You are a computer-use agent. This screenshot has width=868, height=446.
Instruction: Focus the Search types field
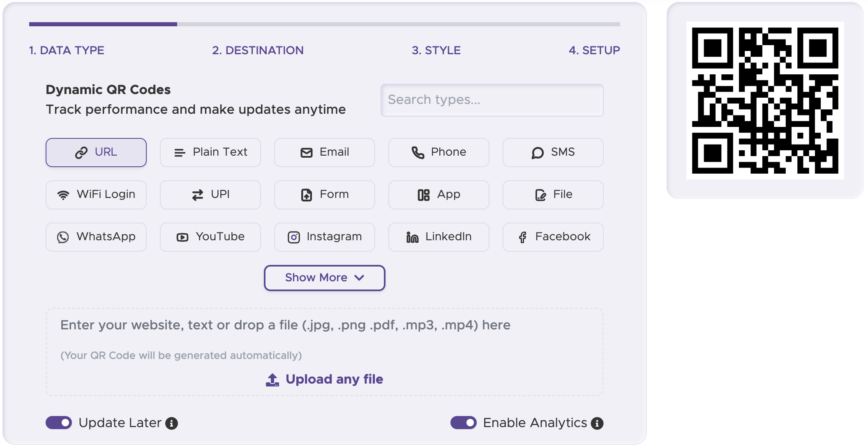click(x=492, y=100)
